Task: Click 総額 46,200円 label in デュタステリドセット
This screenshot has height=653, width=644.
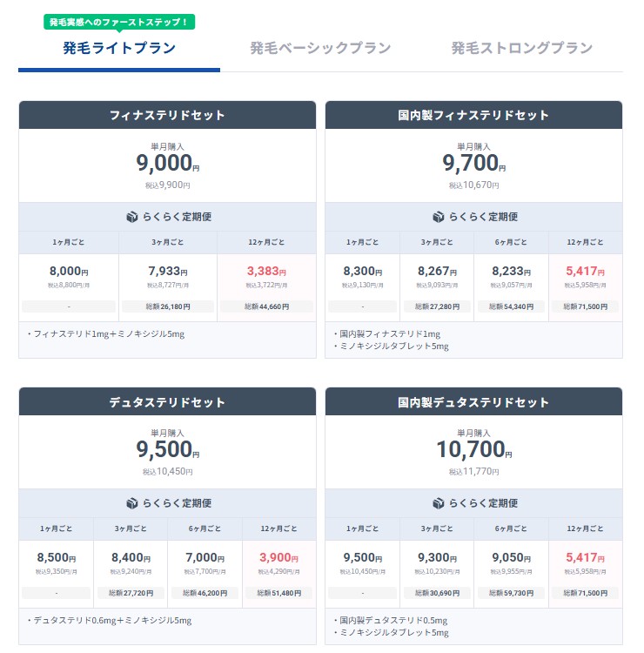Action: [205, 593]
